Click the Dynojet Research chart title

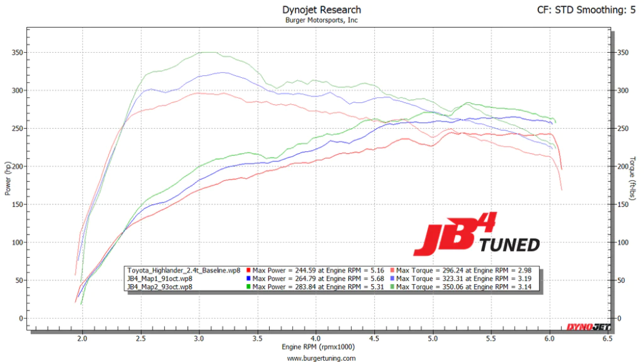[x=321, y=10]
